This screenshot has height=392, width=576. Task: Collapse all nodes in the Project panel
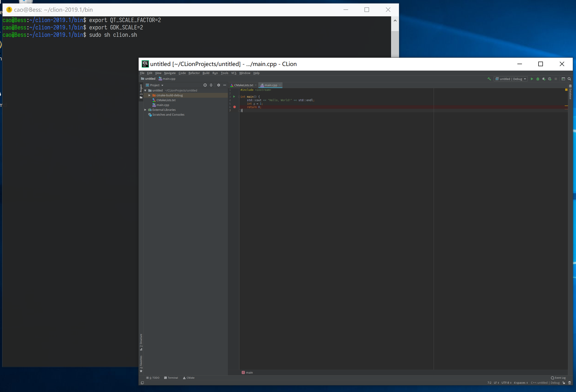pyautogui.click(x=211, y=85)
